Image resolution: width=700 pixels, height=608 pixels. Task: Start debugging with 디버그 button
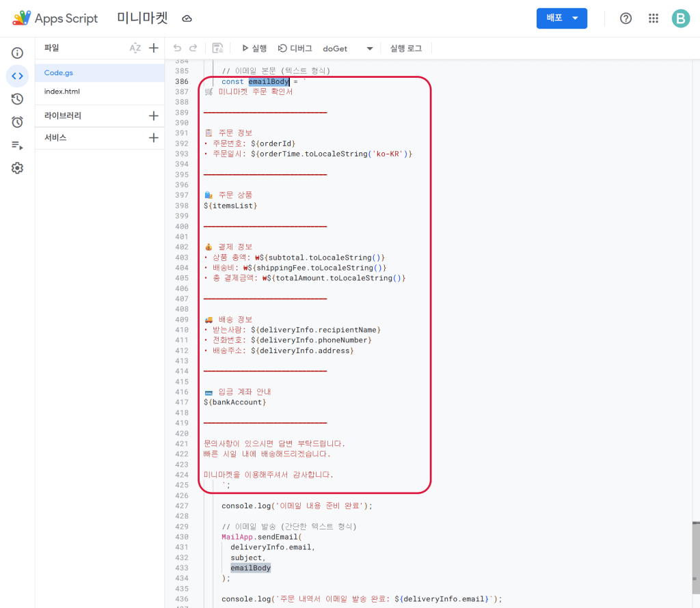pyautogui.click(x=295, y=49)
